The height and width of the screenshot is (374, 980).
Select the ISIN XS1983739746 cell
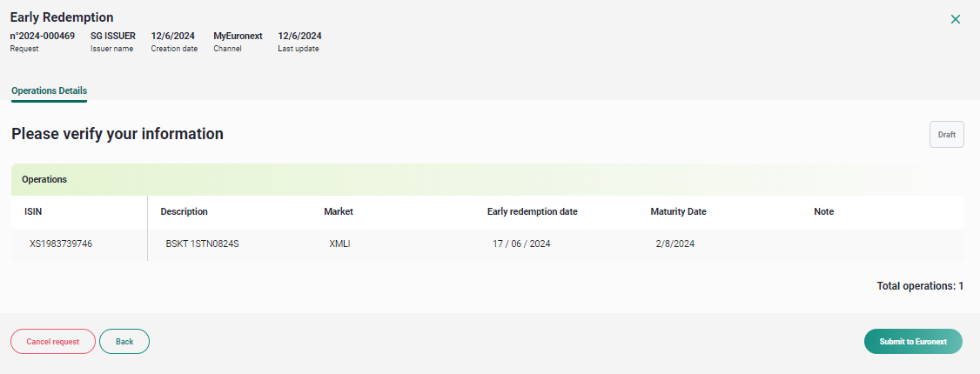61,244
